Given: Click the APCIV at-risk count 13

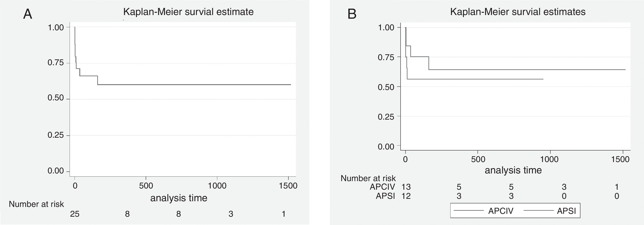Looking at the screenshot, I should [x=406, y=187].
